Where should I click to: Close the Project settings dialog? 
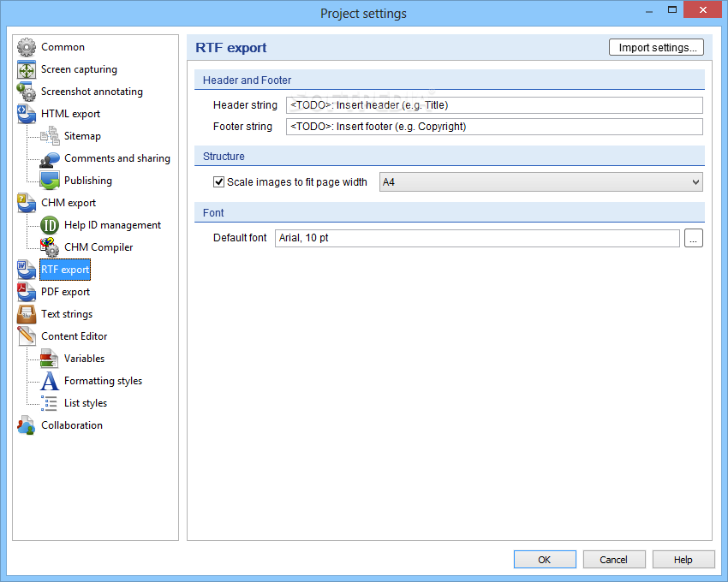pos(703,9)
